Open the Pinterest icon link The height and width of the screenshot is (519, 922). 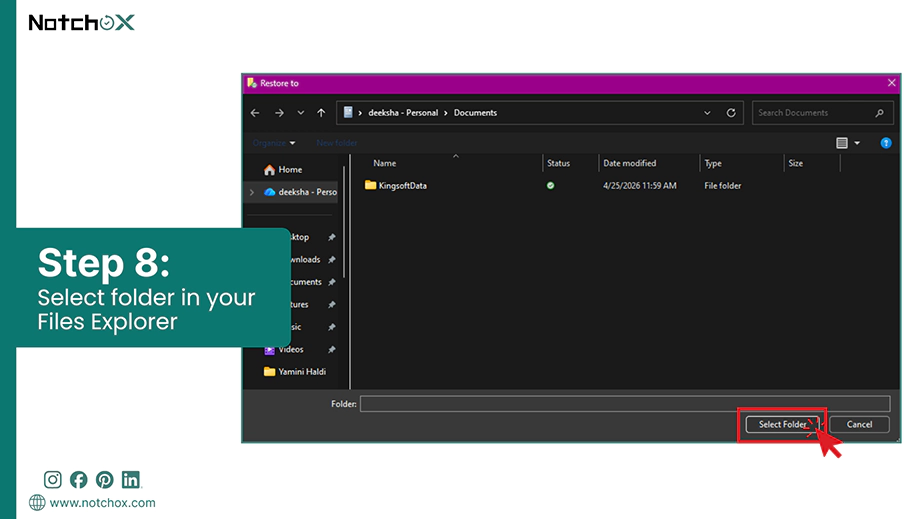[x=105, y=480]
